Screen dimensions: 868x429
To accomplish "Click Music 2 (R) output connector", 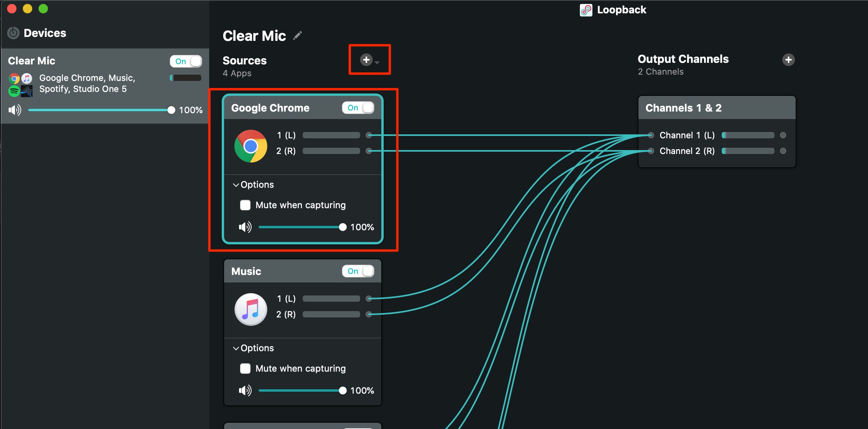I will tap(369, 314).
